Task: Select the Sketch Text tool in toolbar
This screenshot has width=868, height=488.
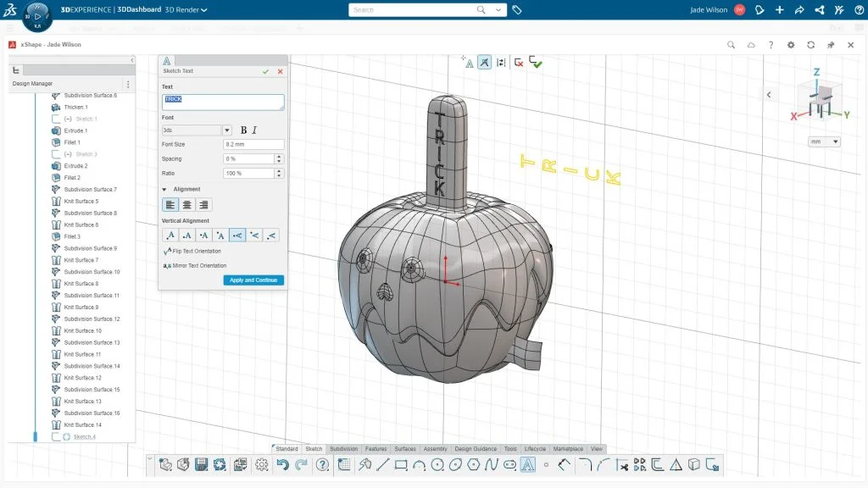Action: point(527,464)
